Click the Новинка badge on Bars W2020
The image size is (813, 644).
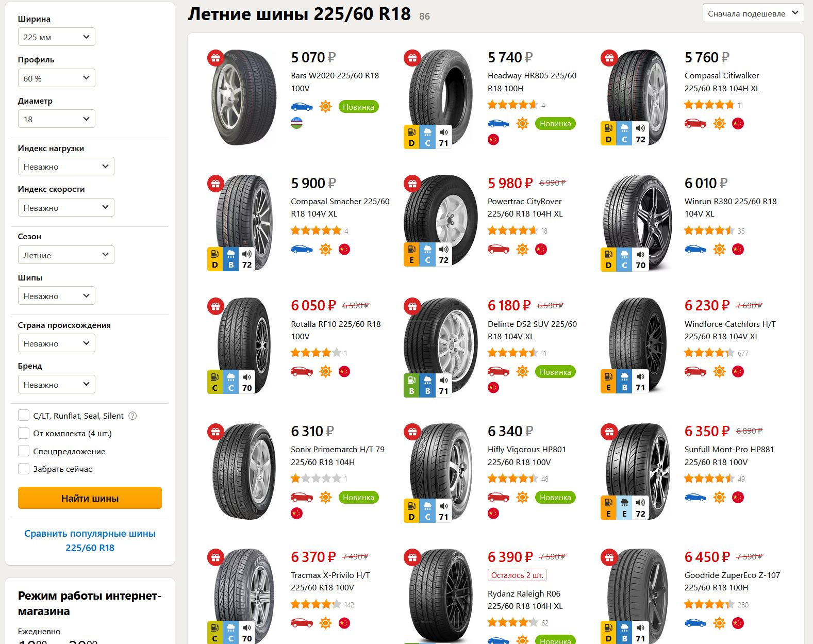pos(358,107)
